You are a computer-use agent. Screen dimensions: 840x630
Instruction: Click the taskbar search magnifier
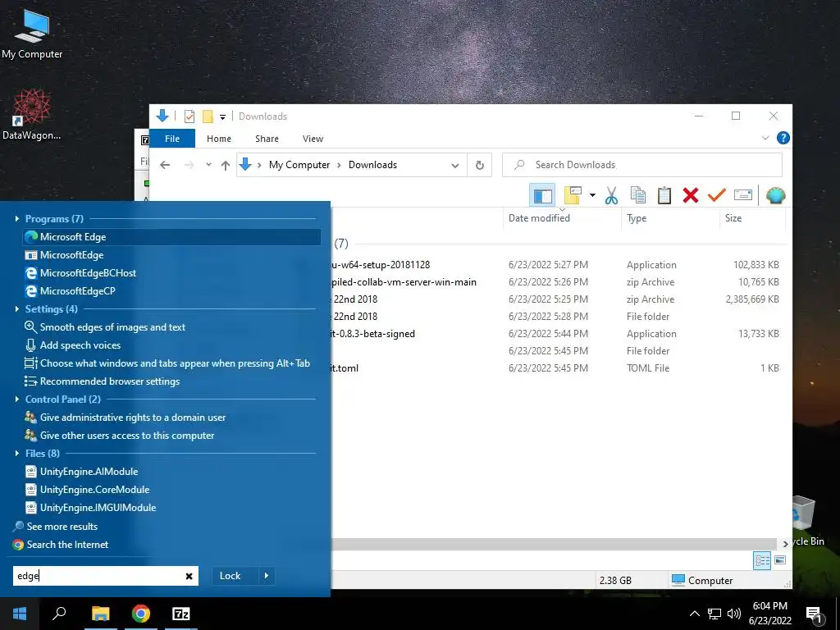[59, 614]
